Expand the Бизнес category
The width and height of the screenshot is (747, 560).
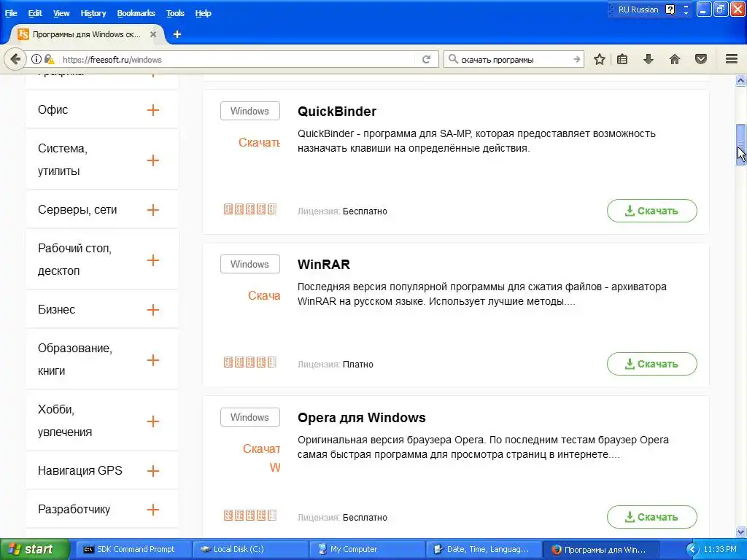(153, 310)
